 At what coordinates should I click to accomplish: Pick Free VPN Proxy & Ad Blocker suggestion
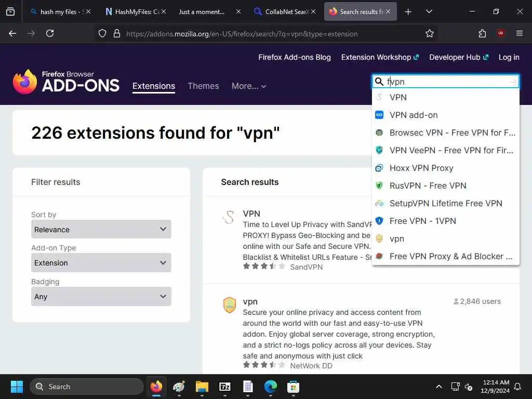445,256
